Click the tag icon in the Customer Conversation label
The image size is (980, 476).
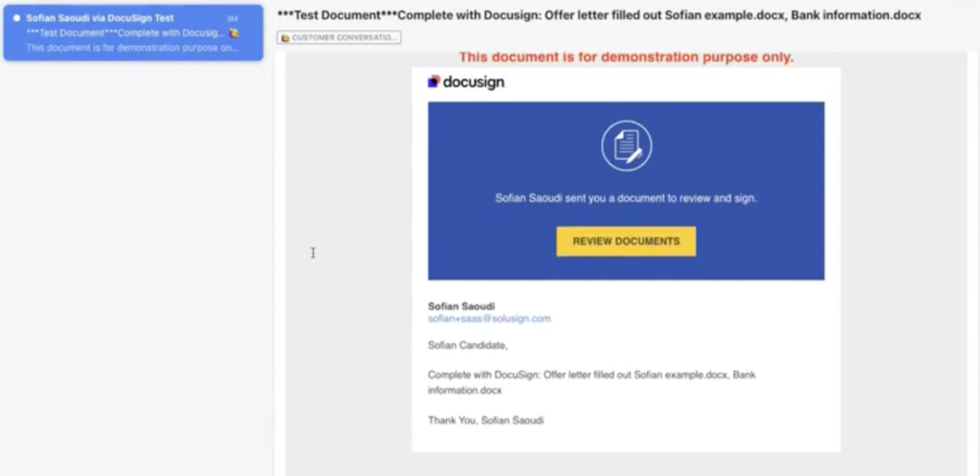click(x=285, y=38)
